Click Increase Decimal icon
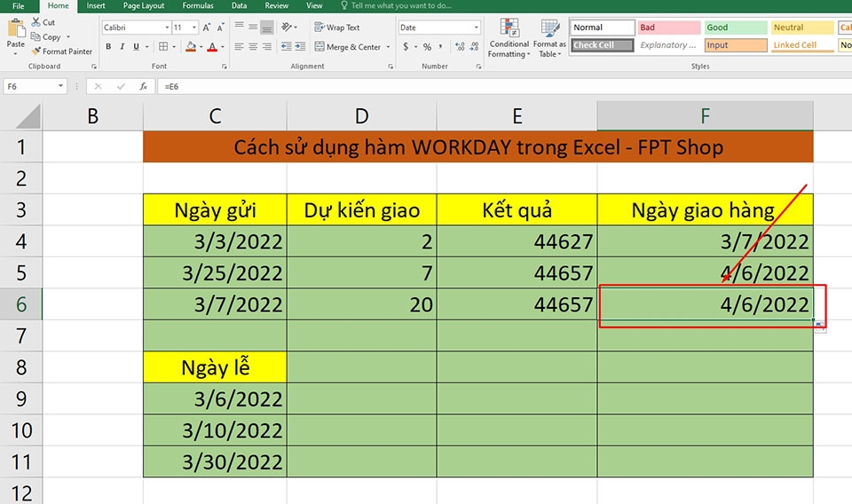 click(x=460, y=47)
